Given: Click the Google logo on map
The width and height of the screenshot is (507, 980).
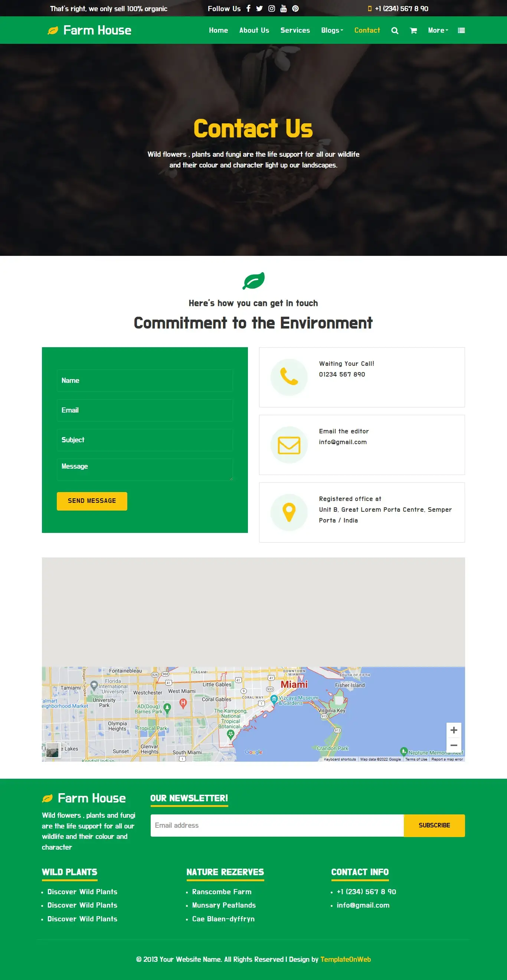Looking at the screenshot, I should 254,752.
